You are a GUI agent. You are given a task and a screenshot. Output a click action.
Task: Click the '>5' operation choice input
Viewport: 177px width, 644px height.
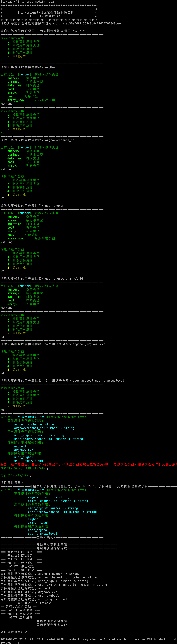pos(2,410)
